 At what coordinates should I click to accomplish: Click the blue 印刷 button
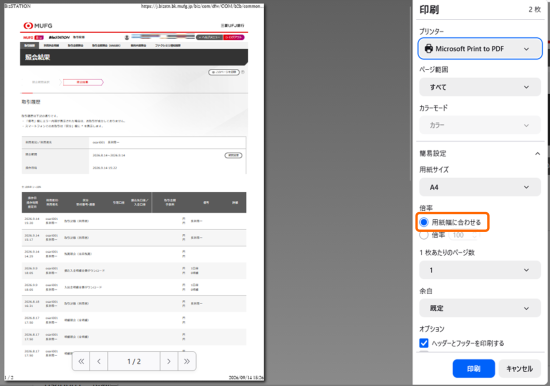[474, 368]
